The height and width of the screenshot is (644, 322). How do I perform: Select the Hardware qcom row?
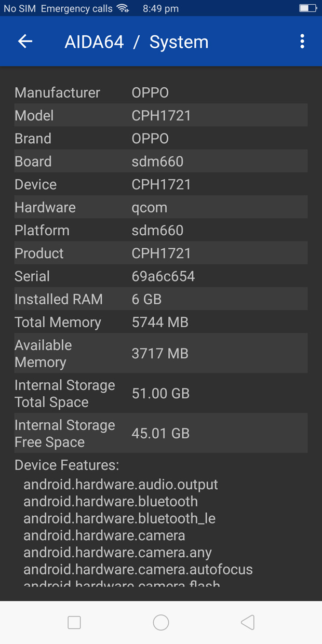(161, 207)
